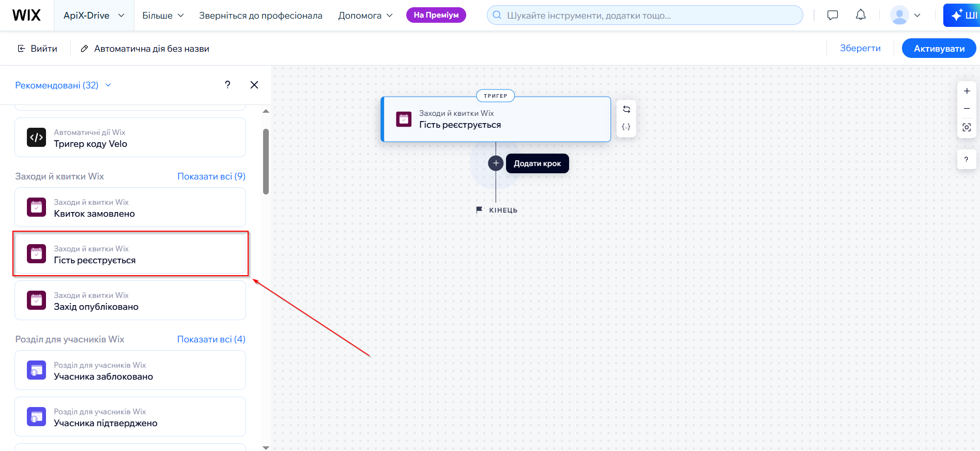Click the Розділ для учасників Wix section heading
The width and height of the screenshot is (980, 451).
click(x=70, y=339)
